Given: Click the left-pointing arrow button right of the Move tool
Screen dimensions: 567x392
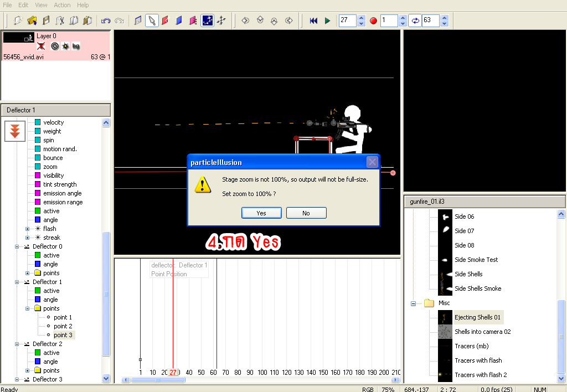Looking at the screenshot, I should [245, 20].
